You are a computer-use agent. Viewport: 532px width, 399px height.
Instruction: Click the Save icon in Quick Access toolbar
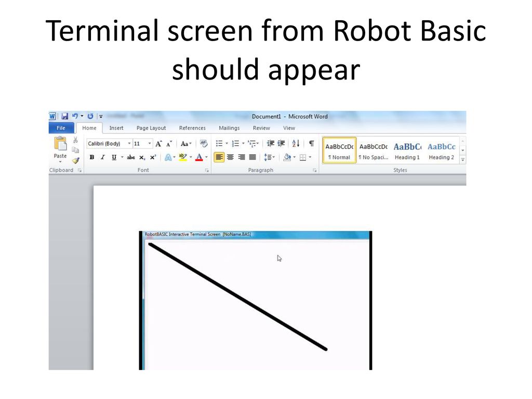(x=64, y=116)
